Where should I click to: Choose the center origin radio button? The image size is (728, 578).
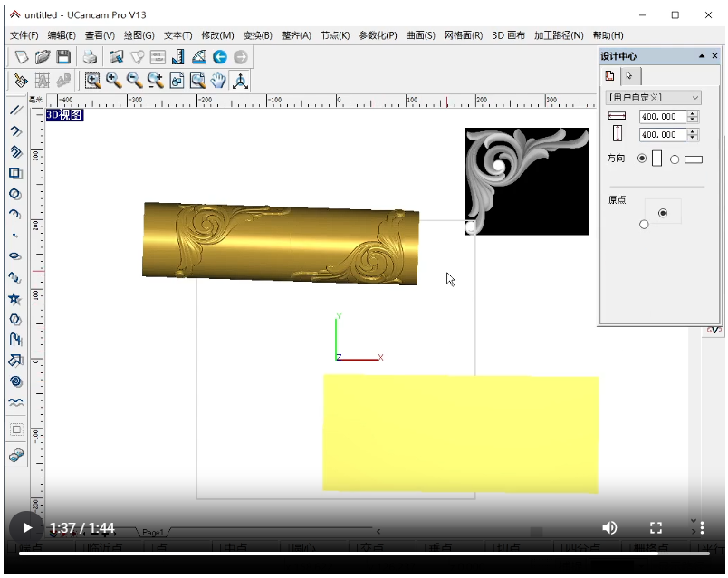tap(663, 212)
